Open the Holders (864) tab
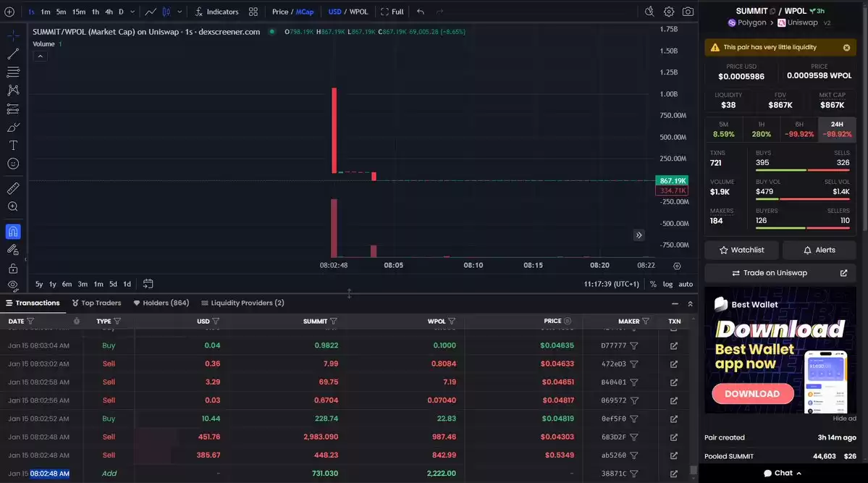868x483 pixels. point(161,303)
